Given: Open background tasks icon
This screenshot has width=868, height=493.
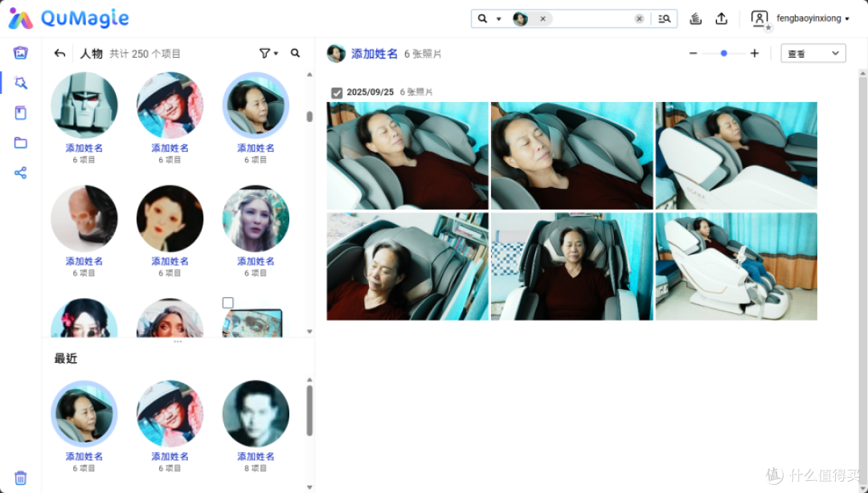Looking at the screenshot, I should coord(696,18).
